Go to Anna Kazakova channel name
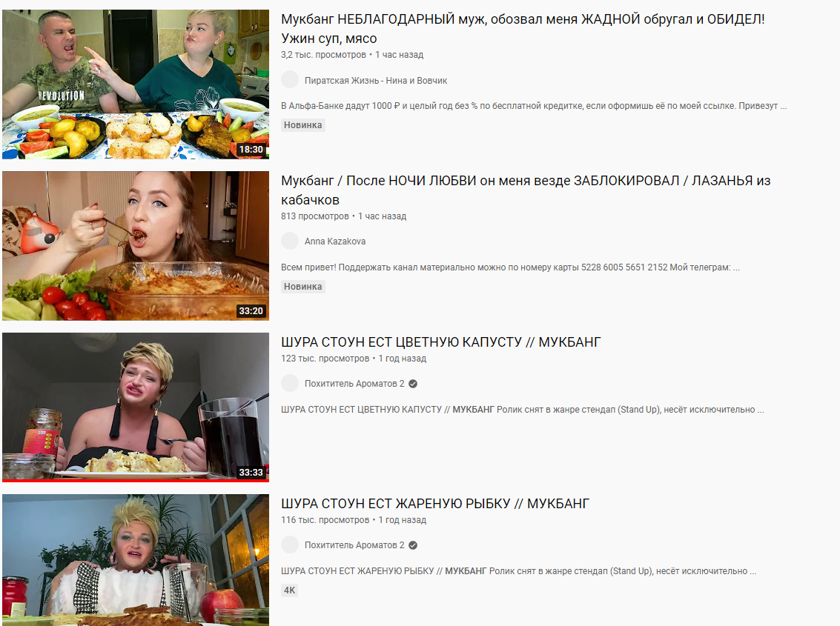 click(335, 242)
